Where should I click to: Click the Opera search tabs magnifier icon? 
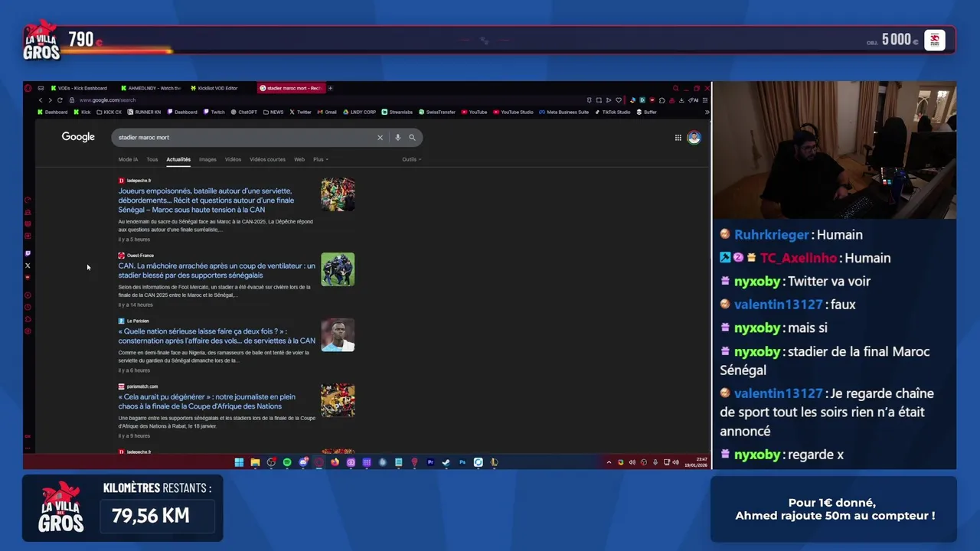pos(675,88)
